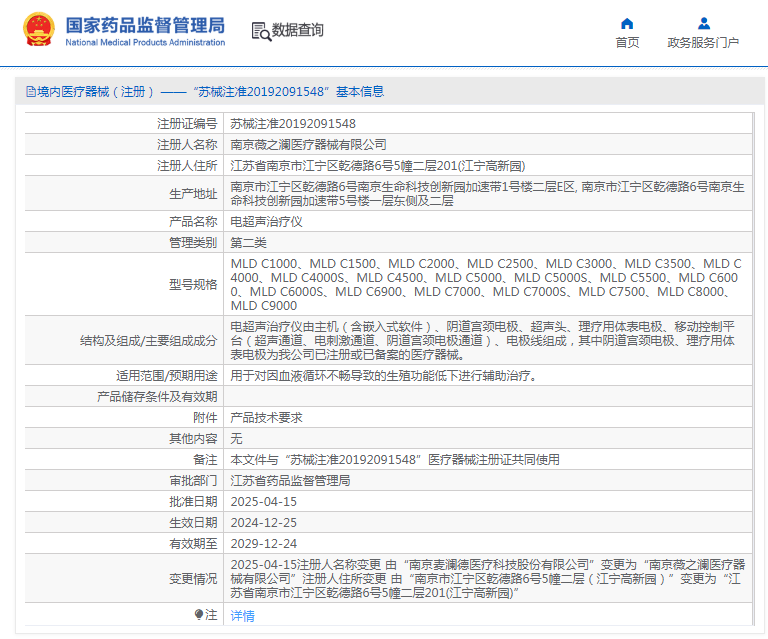Click the 首页 home icon
The image size is (768, 639).
pos(627,24)
